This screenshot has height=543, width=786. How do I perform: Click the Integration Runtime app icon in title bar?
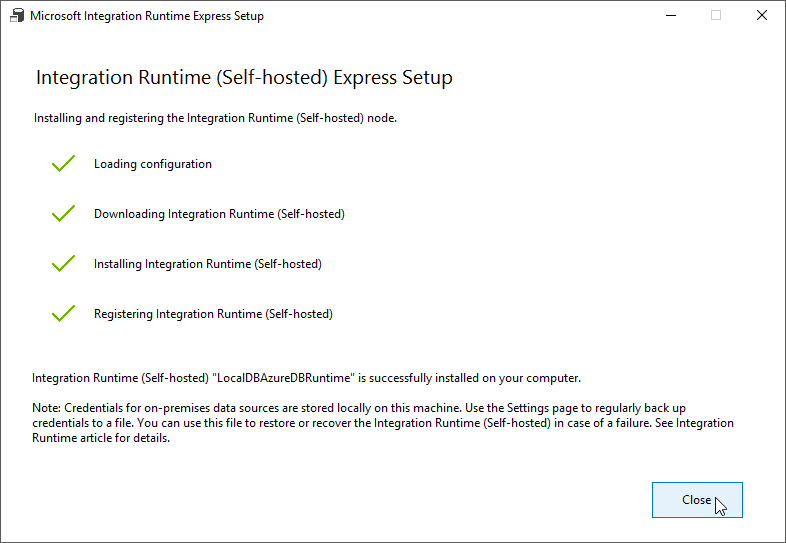coord(15,16)
